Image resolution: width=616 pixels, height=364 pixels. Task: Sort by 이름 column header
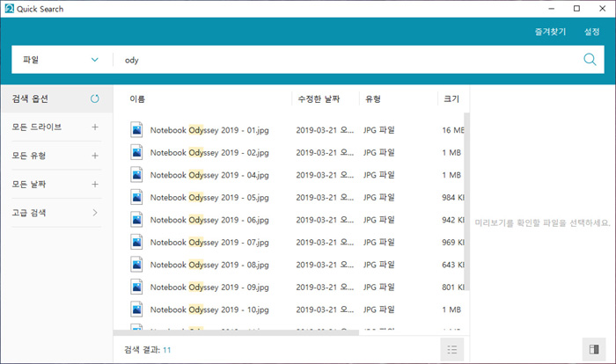137,99
